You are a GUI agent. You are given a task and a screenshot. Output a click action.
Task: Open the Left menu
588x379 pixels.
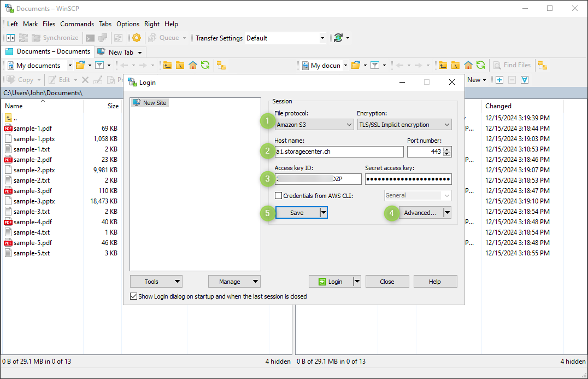pos(13,24)
